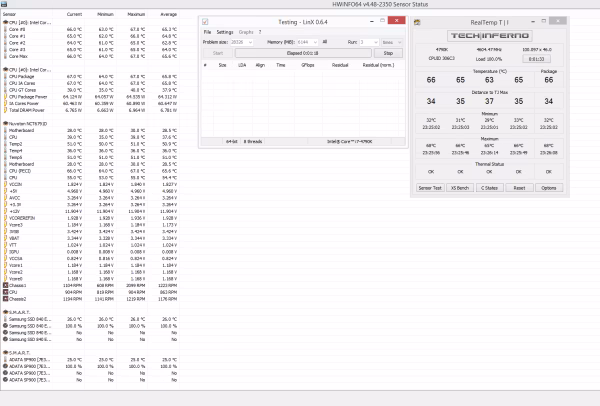This screenshot has height=406, width=600.
Task: Click the '64-bit' status bar text in LinX
Action: click(232, 142)
